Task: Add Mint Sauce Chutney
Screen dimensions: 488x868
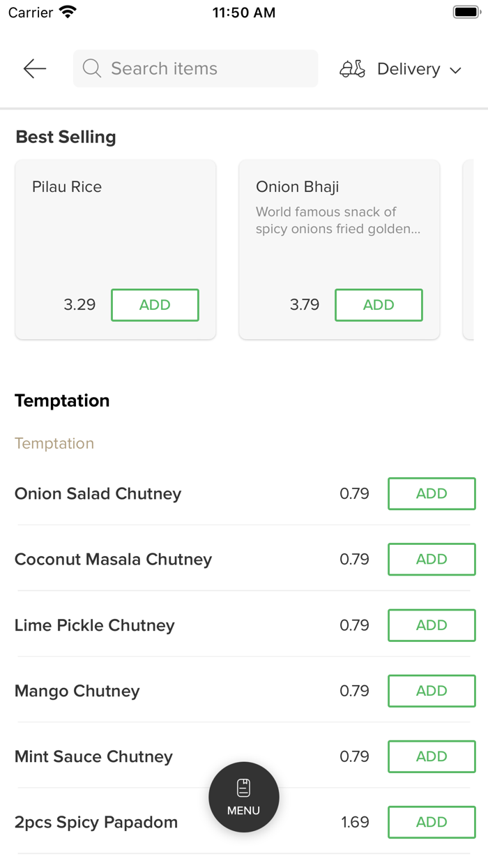Action: click(x=432, y=756)
